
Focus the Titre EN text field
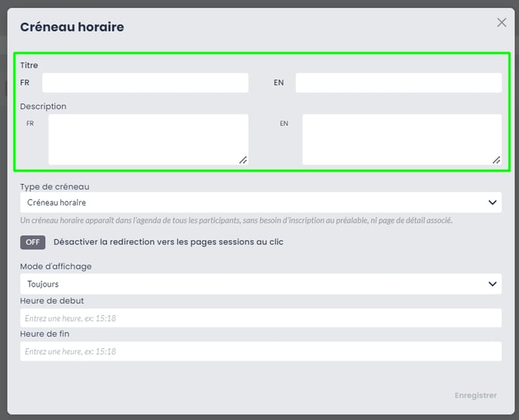point(398,83)
